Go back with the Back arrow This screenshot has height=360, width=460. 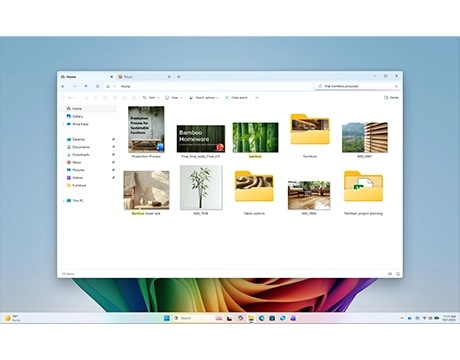tap(63, 86)
